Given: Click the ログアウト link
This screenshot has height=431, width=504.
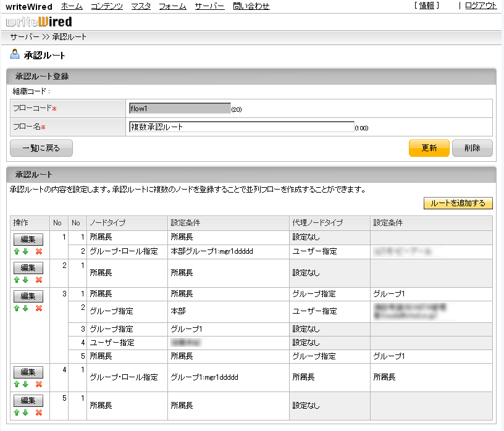Looking at the screenshot, I should 481,6.
